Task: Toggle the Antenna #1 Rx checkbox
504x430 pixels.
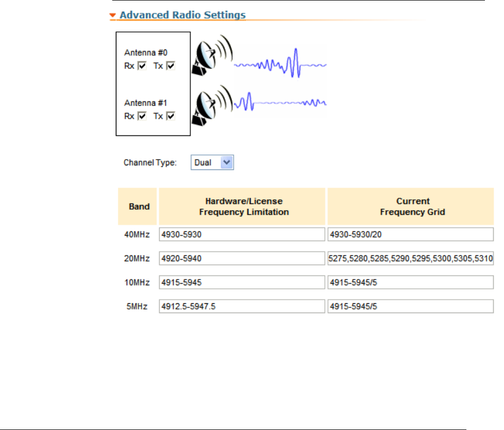Action: [142, 116]
